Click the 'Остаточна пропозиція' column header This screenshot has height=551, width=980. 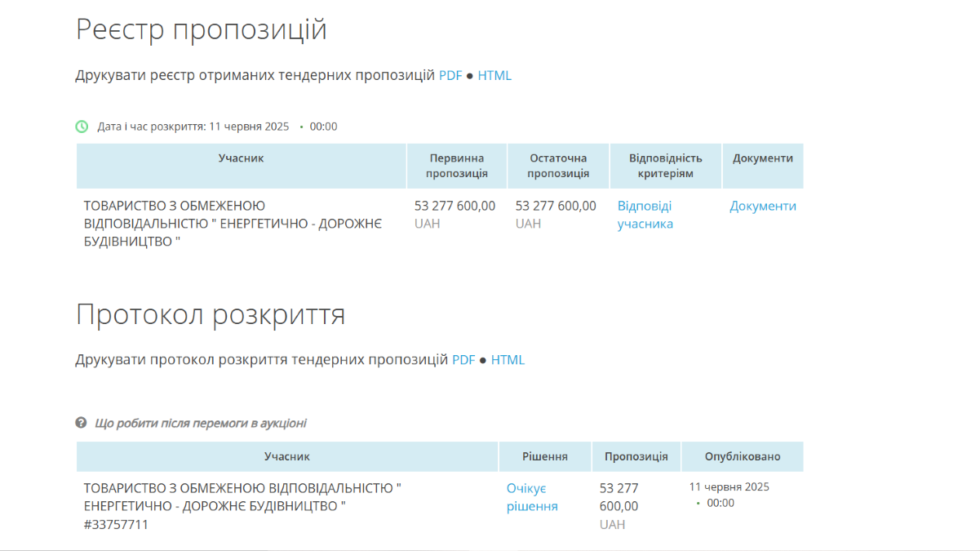[x=558, y=166]
